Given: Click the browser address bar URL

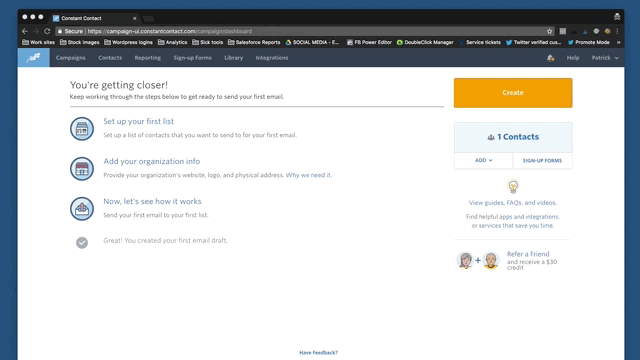Looking at the screenshot, I should [169, 31].
